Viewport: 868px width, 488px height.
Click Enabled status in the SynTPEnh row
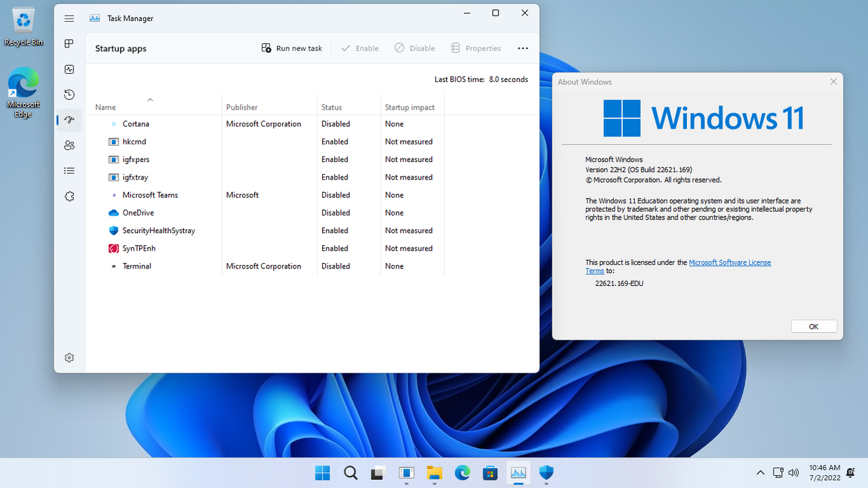click(x=335, y=248)
